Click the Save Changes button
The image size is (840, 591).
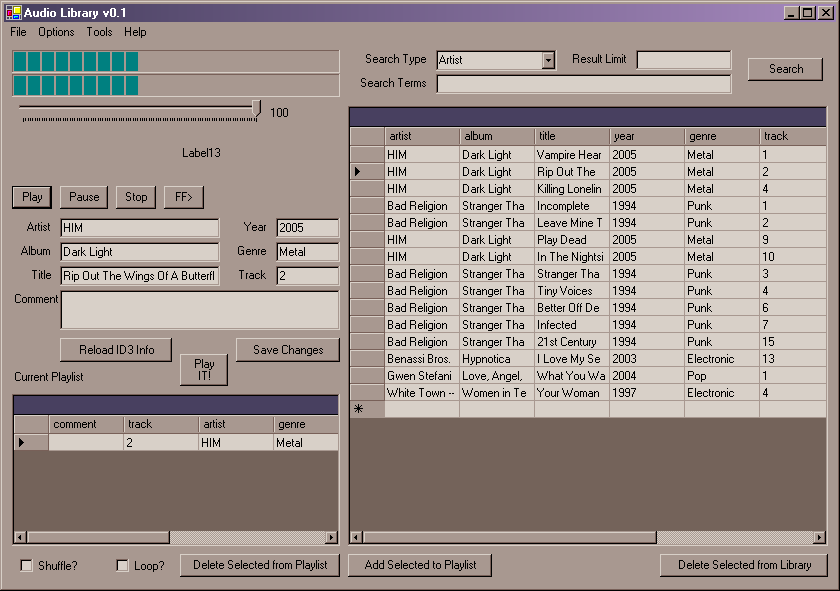pyautogui.click(x=288, y=350)
